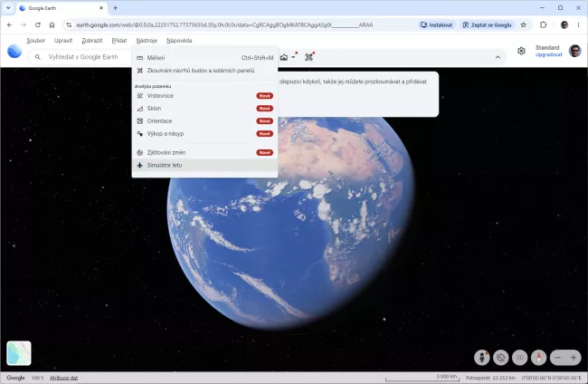Select the Google Earth browser tab

[62, 8]
